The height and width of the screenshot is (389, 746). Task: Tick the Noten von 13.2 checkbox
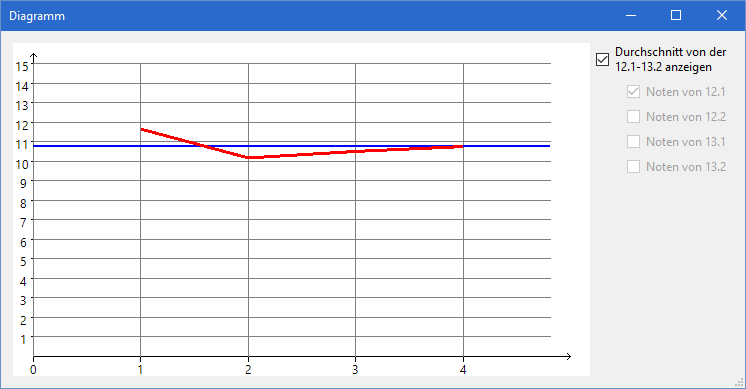(633, 166)
